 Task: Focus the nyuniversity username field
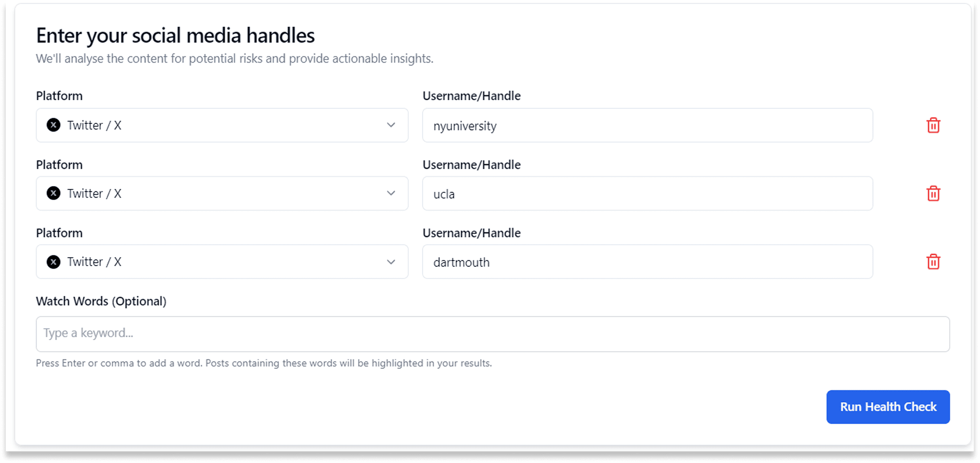click(648, 125)
